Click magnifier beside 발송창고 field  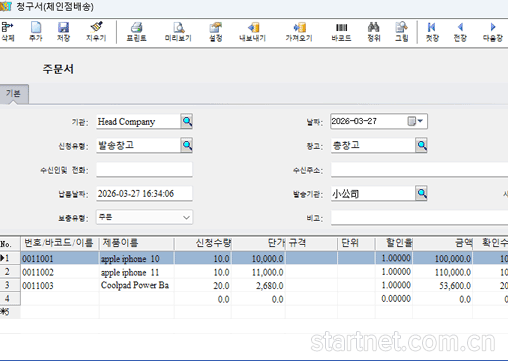[x=187, y=145]
